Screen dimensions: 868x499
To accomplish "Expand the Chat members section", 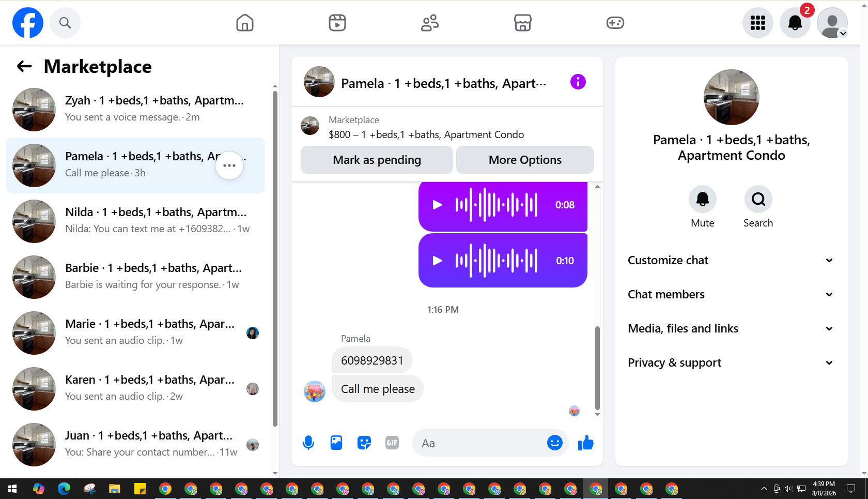I will [731, 294].
